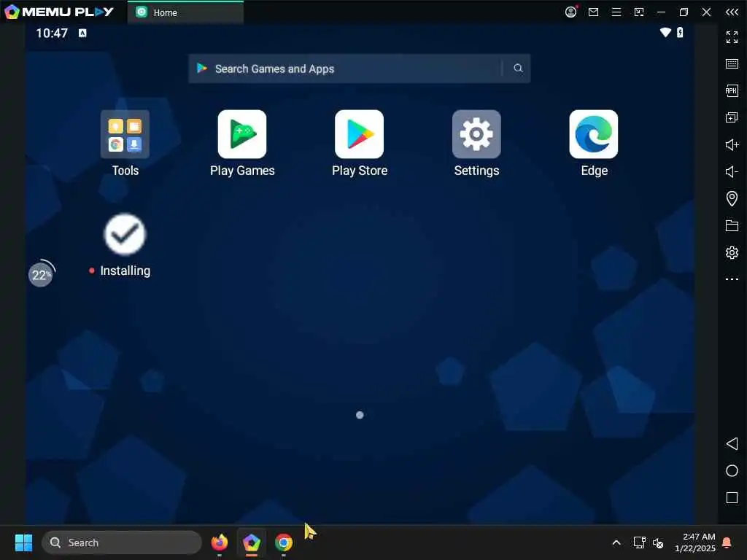The height and width of the screenshot is (560, 747).
Task: Open the Tools folder
Action: (125, 134)
